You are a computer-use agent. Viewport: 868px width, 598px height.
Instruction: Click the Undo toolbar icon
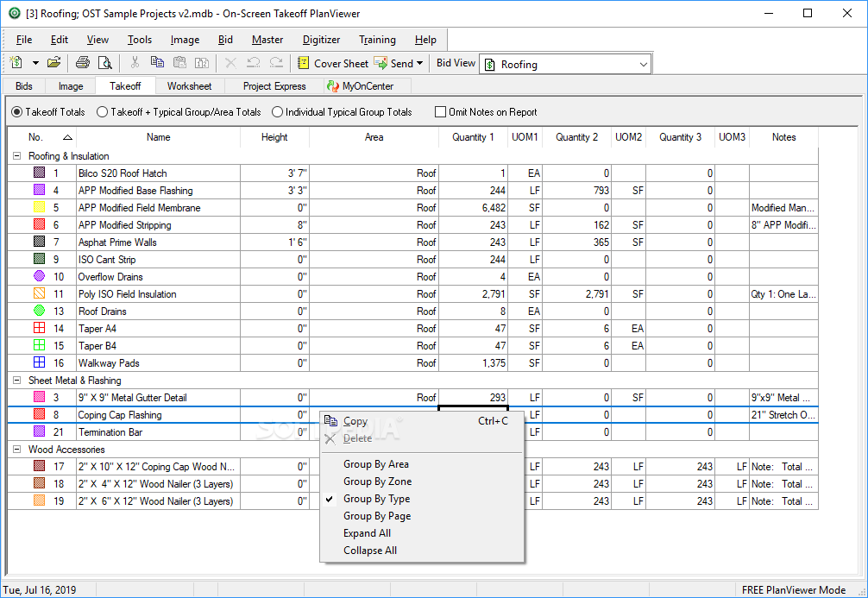coord(254,63)
